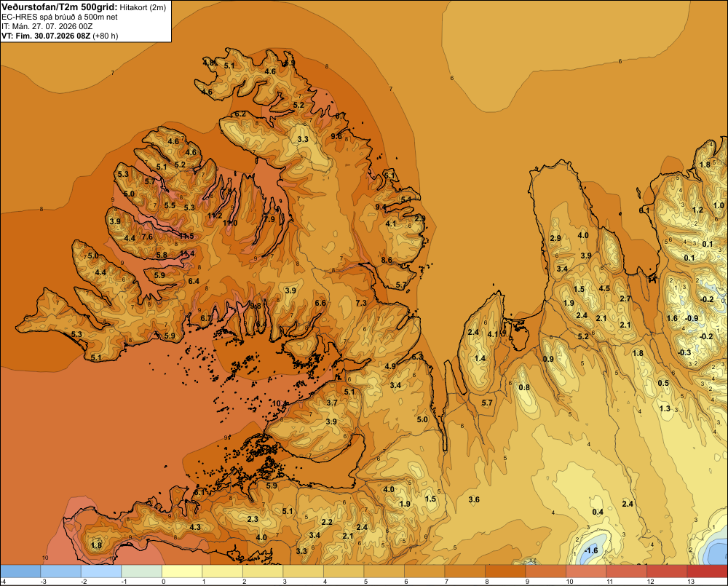Click the temperature value "1.6"
The height and width of the screenshot is (586, 728).
coord(672,318)
